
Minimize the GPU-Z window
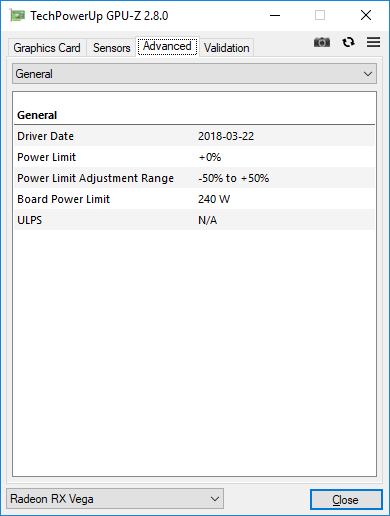coord(275,15)
